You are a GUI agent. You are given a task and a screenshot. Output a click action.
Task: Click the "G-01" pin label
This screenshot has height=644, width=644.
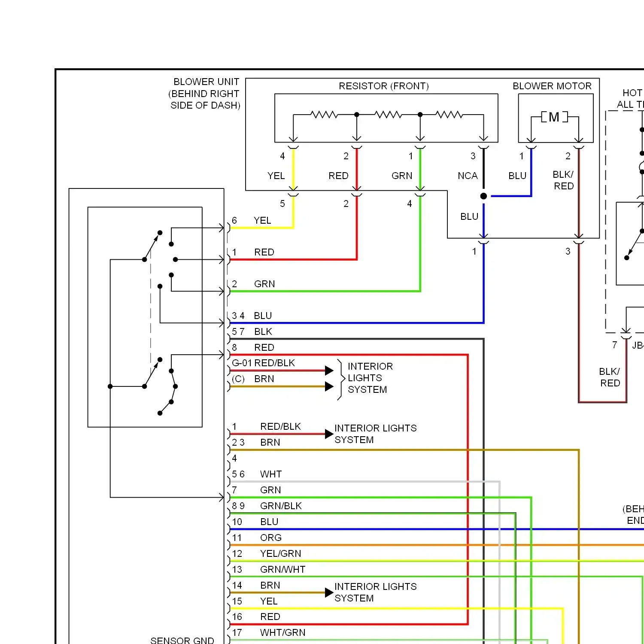(242, 363)
